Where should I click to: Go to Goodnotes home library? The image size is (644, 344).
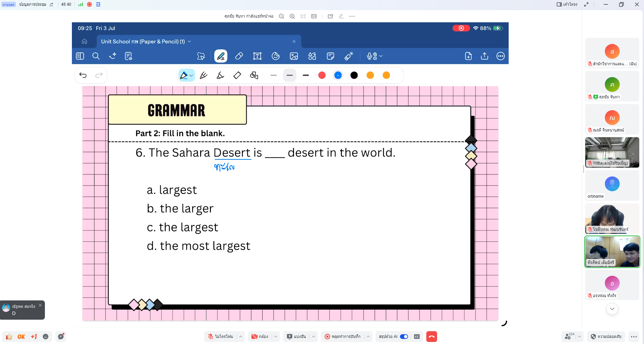pyautogui.click(x=84, y=41)
